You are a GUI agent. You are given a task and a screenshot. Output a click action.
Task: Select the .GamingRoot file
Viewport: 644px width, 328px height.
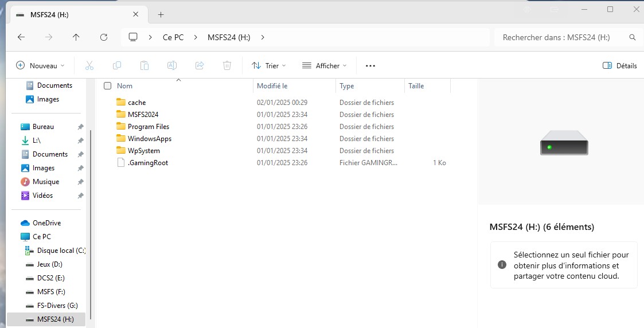(148, 163)
